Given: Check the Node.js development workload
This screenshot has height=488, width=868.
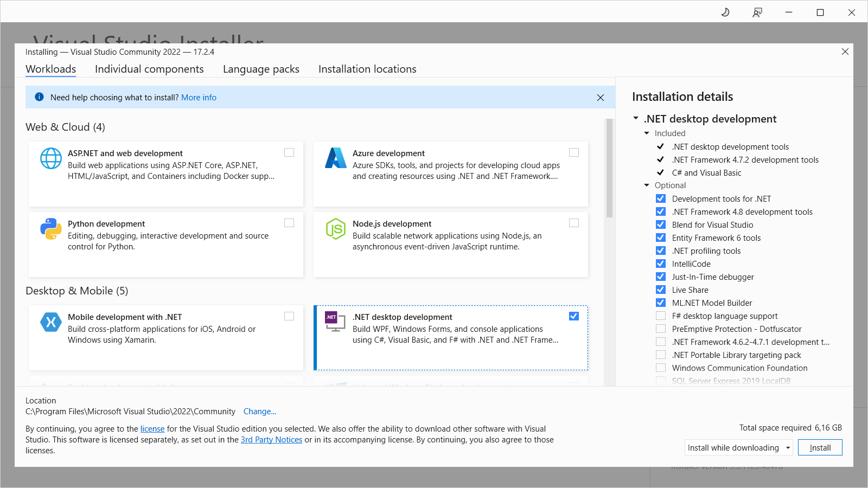Looking at the screenshot, I should pos(574,223).
